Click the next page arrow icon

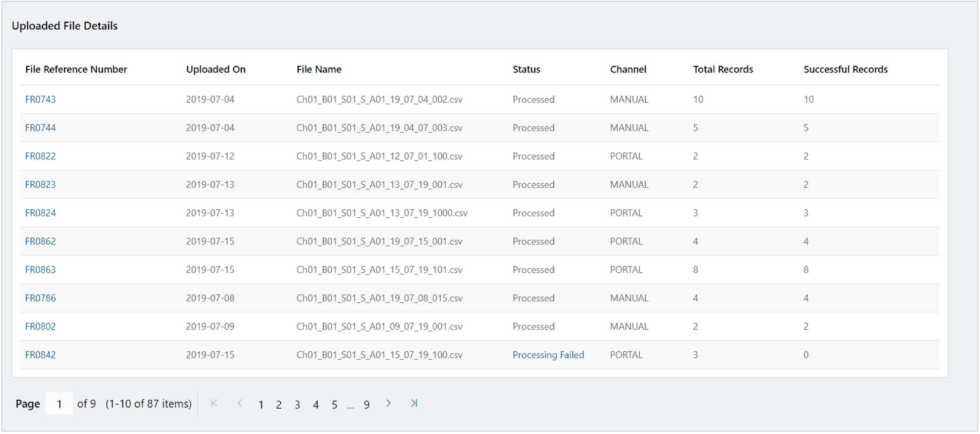(x=389, y=403)
